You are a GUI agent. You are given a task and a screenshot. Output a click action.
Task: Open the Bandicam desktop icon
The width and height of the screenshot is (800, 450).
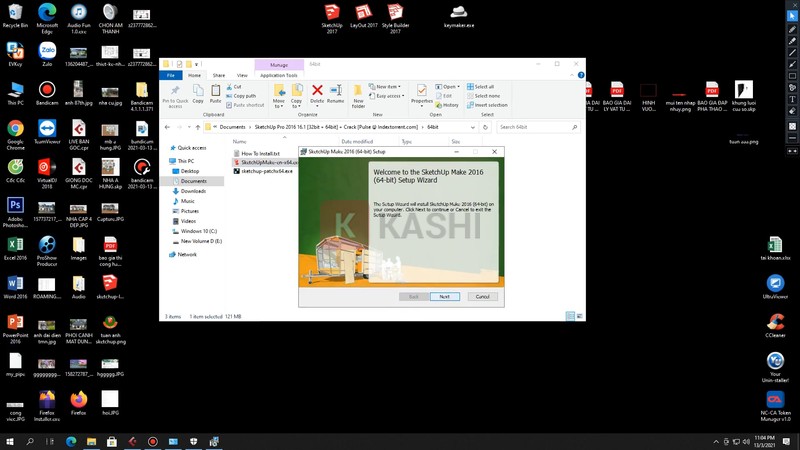pyautogui.click(x=47, y=88)
